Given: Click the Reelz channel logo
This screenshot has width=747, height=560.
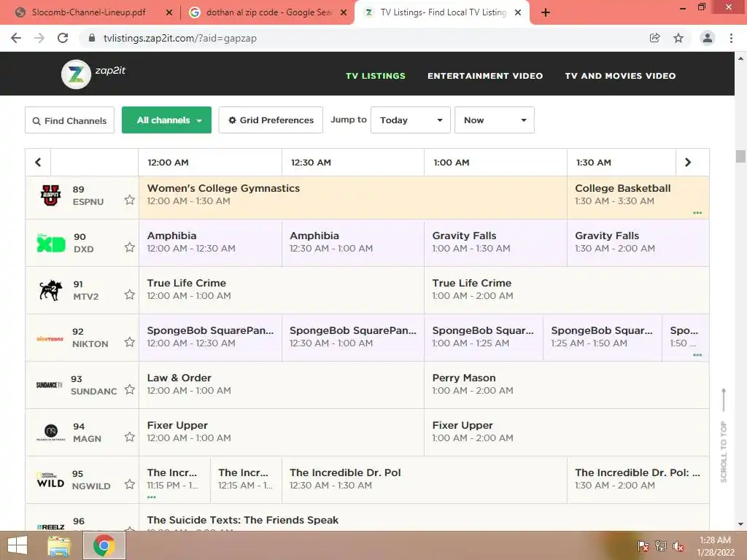Looking at the screenshot, I should click(50, 526).
